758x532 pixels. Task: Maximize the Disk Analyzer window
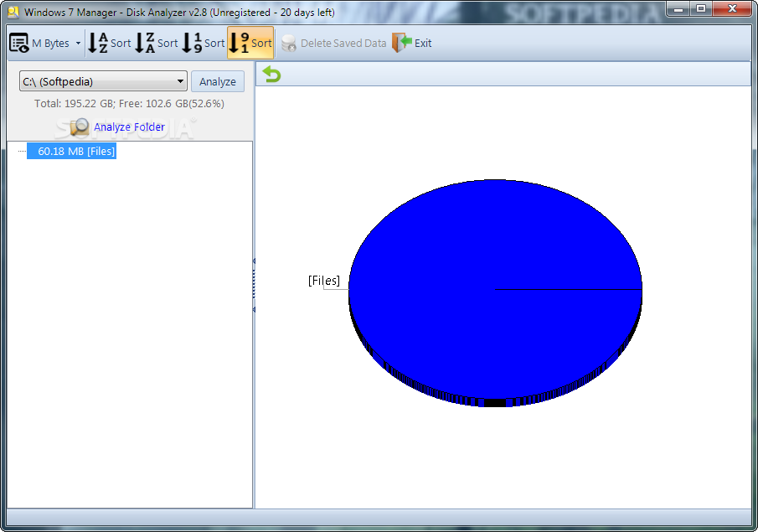point(701,8)
